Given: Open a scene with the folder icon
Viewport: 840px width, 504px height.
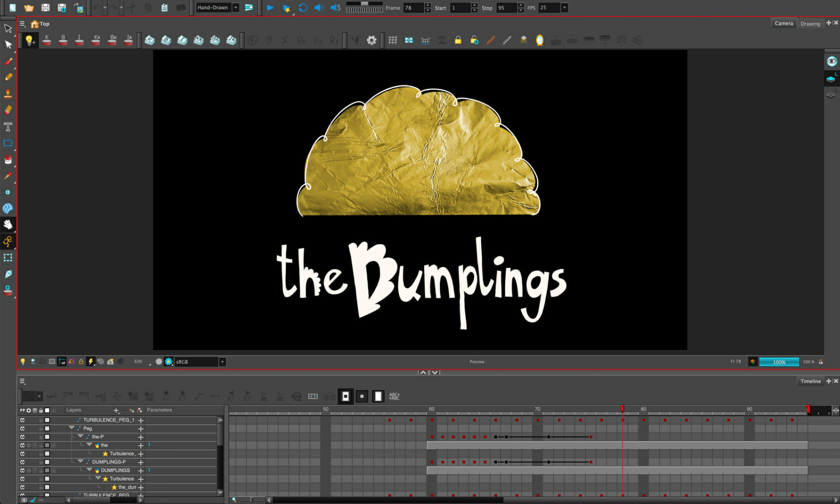Looking at the screenshot, I should coord(29,7).
